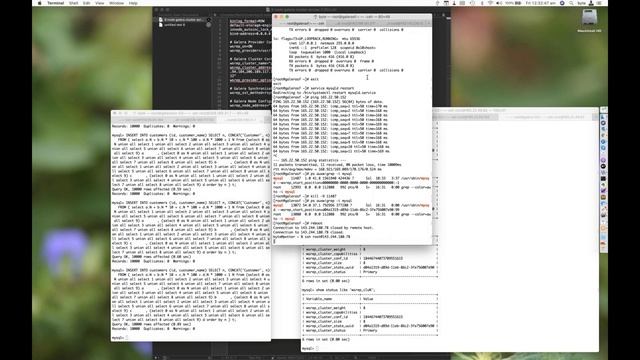
Task: Click the 'reboot' command line
Action: pos(298,223)
